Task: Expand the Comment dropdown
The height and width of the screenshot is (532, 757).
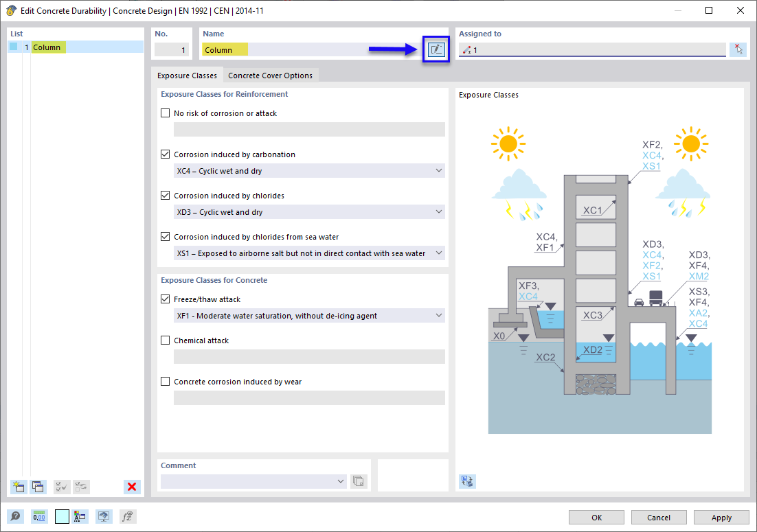Action: (341, 481)
